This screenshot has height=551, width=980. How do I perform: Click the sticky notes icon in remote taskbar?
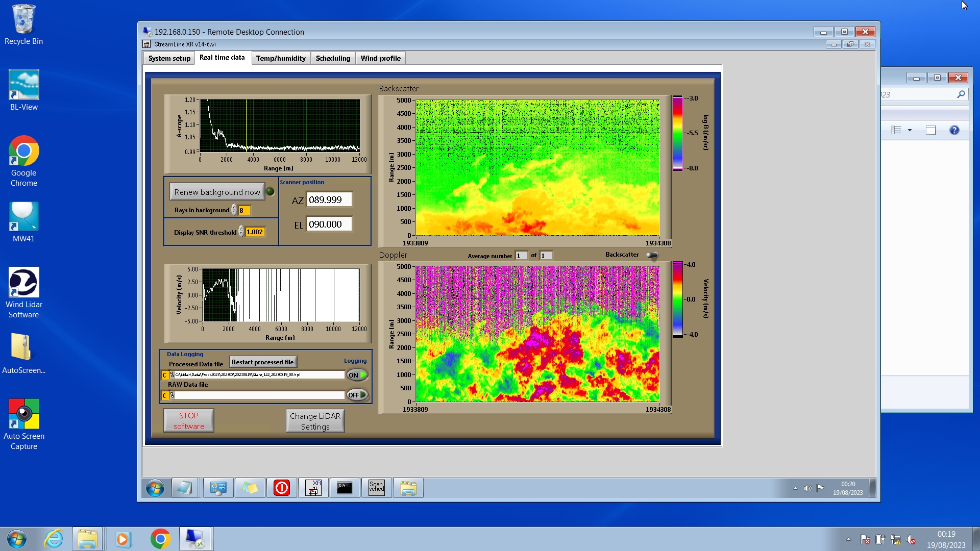point(250,488)
